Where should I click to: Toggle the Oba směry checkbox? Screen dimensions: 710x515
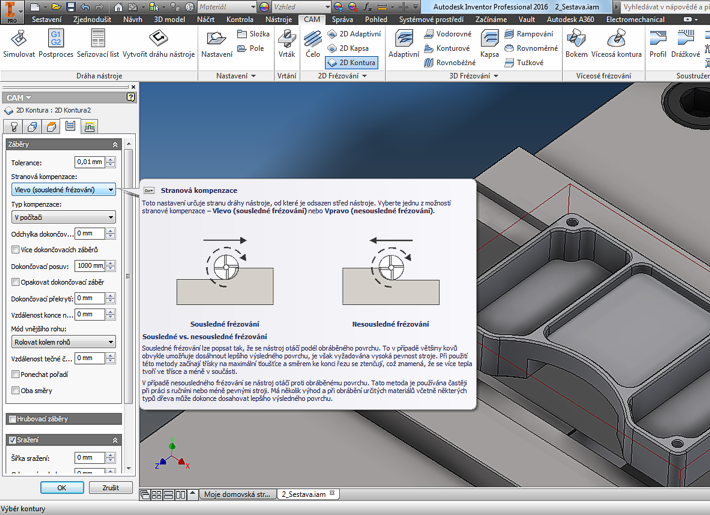click(x=15, y=390)
